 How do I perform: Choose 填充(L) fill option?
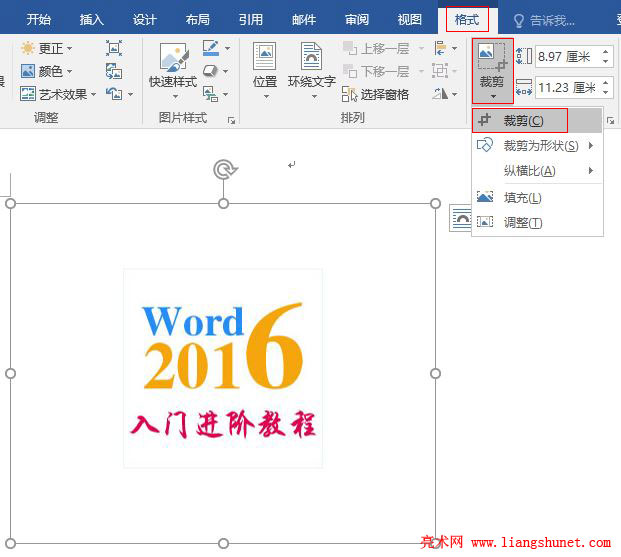[537, 197]
